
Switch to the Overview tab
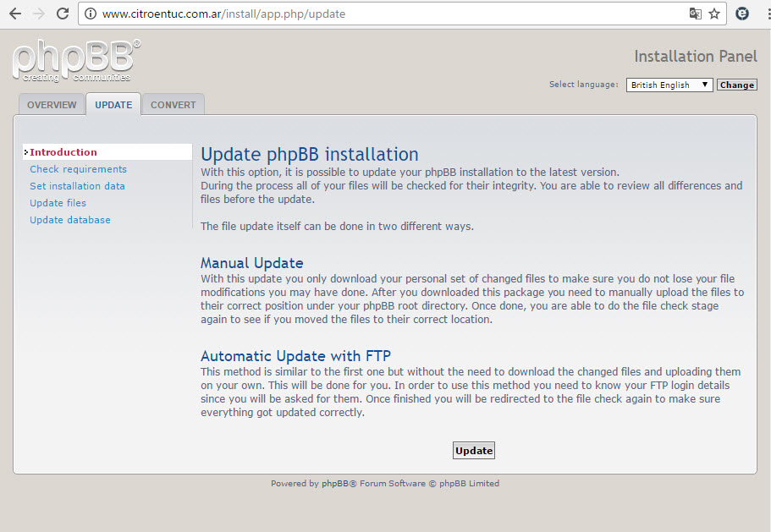pyautogui.click(x=52, y=105)
